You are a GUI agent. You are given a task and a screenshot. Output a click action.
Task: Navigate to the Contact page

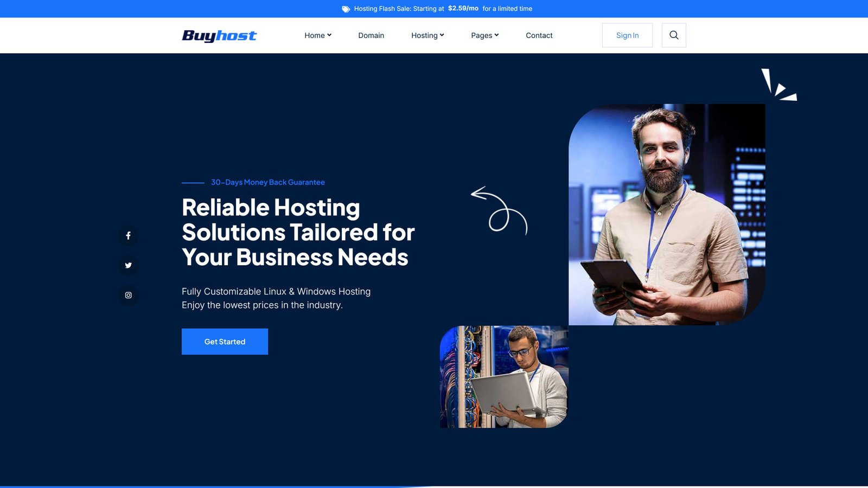539,35
